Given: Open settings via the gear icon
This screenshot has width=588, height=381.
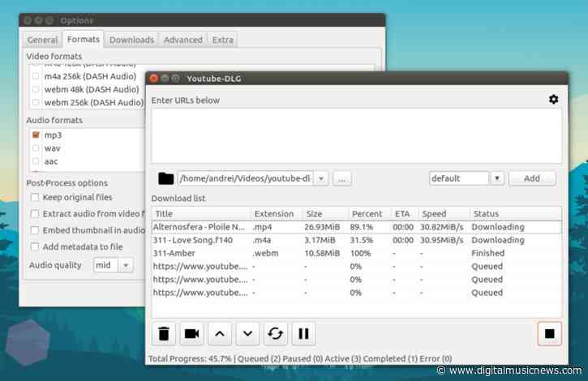Looking at the screenshot, I should [x=553, y=100].
